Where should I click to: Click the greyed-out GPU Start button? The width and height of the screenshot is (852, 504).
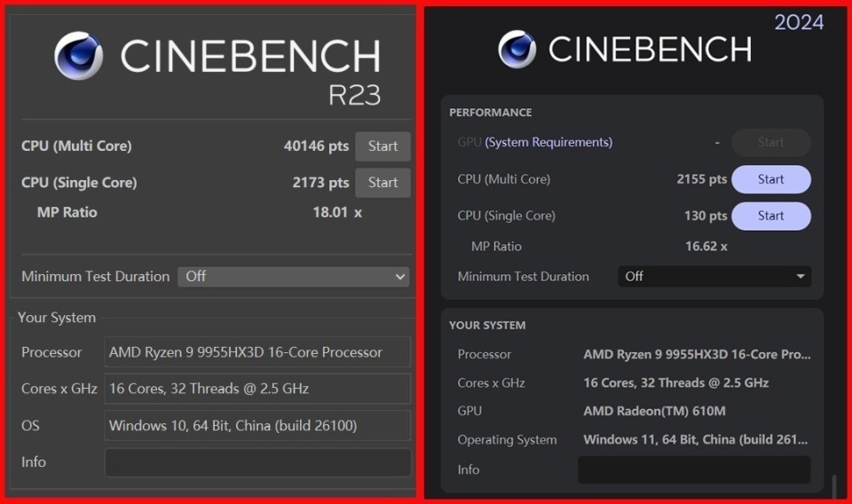click(x=770, y=142)
